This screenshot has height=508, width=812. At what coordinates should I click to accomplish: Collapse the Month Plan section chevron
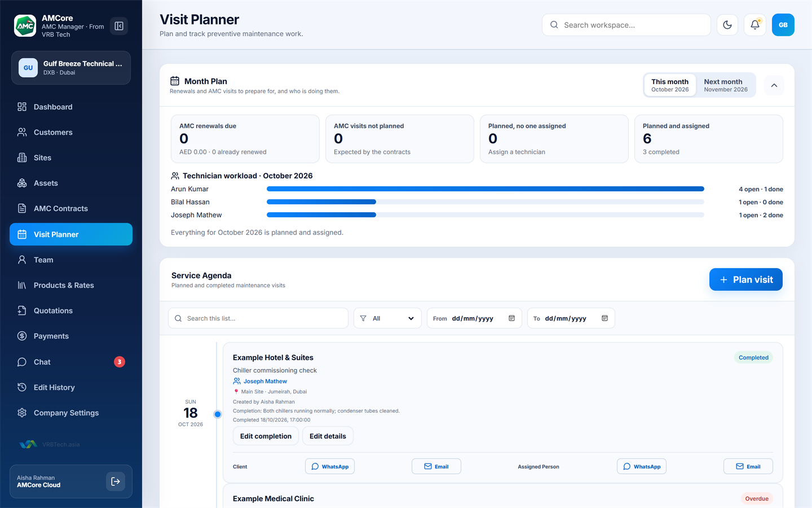[x=774, y=85]
